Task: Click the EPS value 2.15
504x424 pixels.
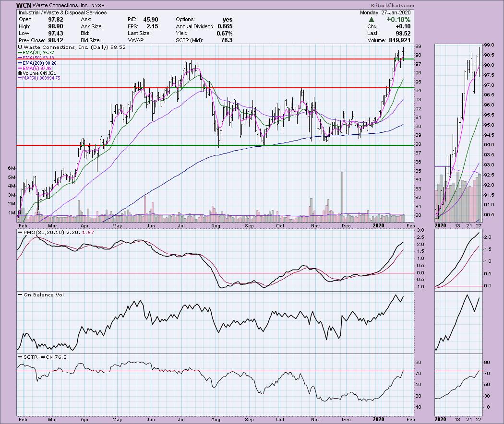Action: point(152,26)
